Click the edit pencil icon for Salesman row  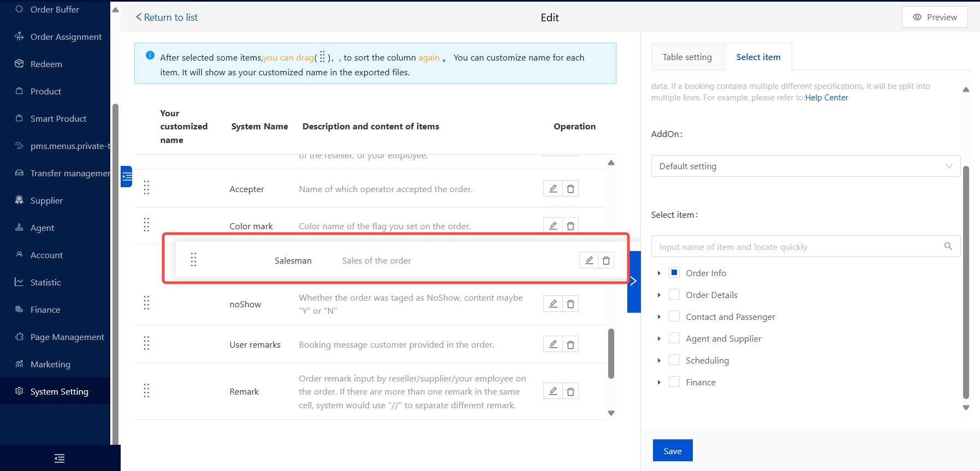click(589, 260)
